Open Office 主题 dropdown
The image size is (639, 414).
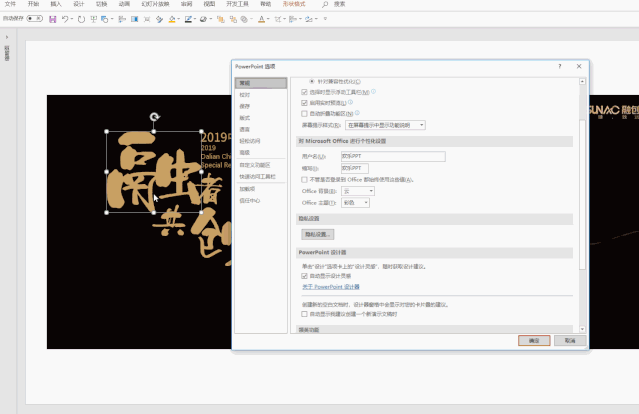point(355,203)
